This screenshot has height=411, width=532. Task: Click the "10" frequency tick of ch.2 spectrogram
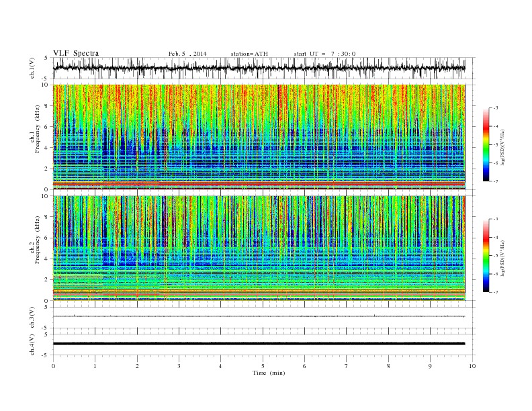click(x=45, y=196)
